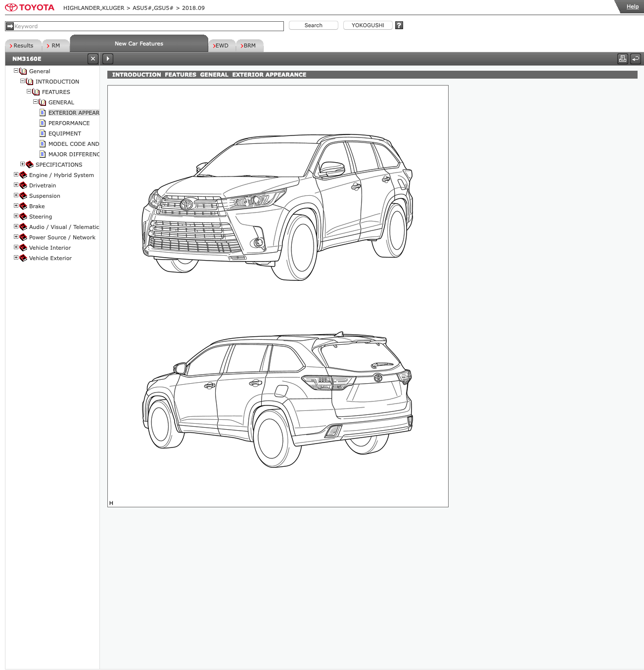
Task: Collapse the GENERAL features group
Action: click(x=35, y=102)
